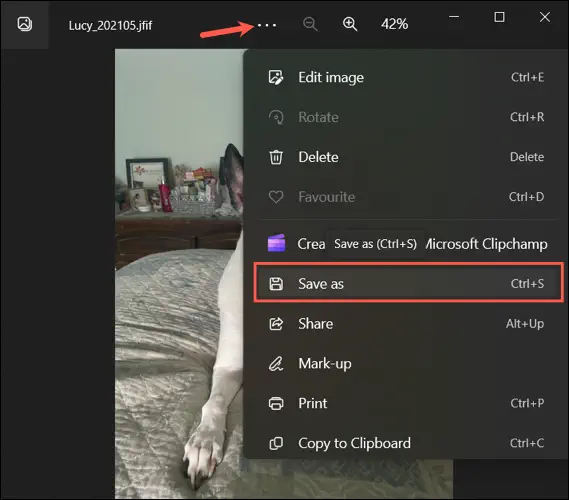Click the Delete trash can icon
Image resolution: width=569 pixels, height=500 pixels.
point(276,157)
